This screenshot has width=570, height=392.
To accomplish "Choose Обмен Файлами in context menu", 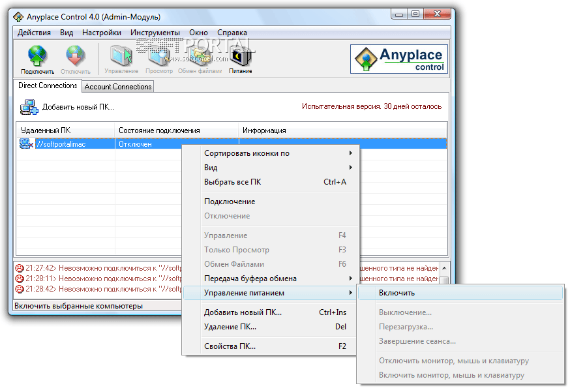I will (271, 264).
